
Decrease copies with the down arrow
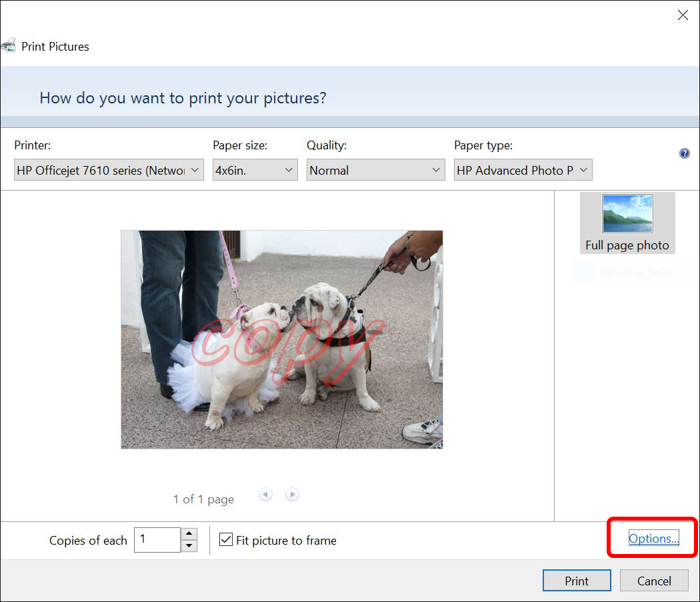click(189, 546)
